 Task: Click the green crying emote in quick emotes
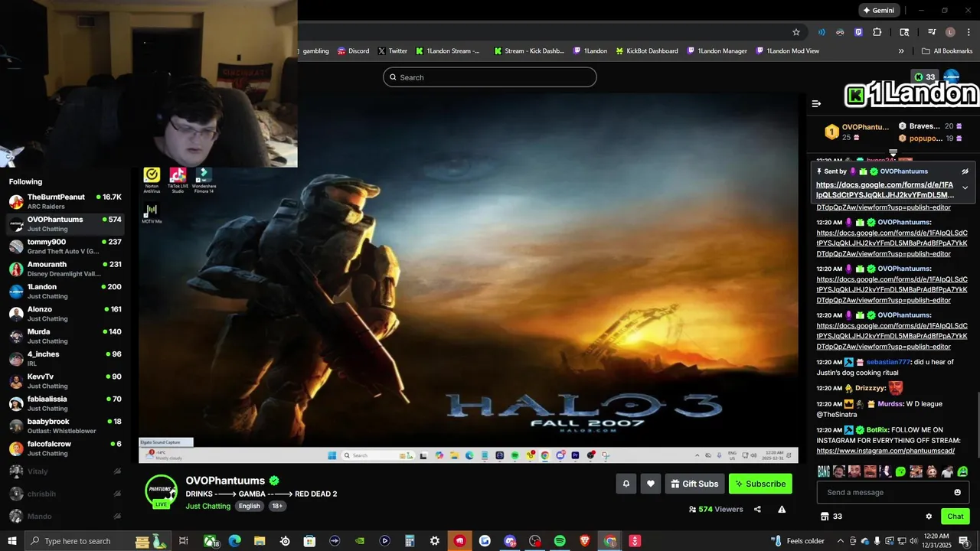962,471
